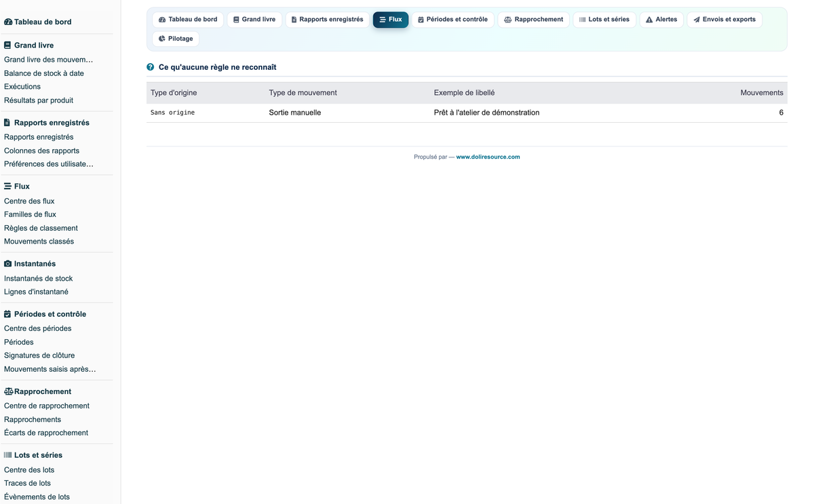Open Centre des lots
Image resolution: width=814 pixels, height=504 pixels.
(x=29, y=469)
